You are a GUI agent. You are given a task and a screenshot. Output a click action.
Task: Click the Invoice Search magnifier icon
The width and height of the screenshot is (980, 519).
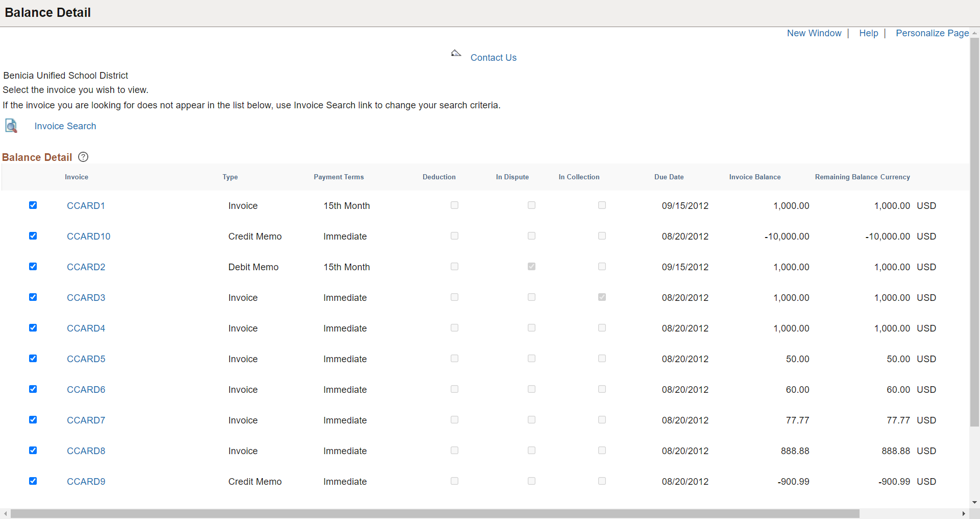[11, 126]
